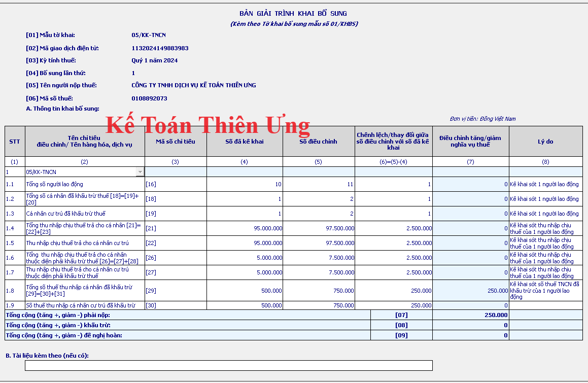Click the difference value 2.500.000 in row 1.6

394,258
